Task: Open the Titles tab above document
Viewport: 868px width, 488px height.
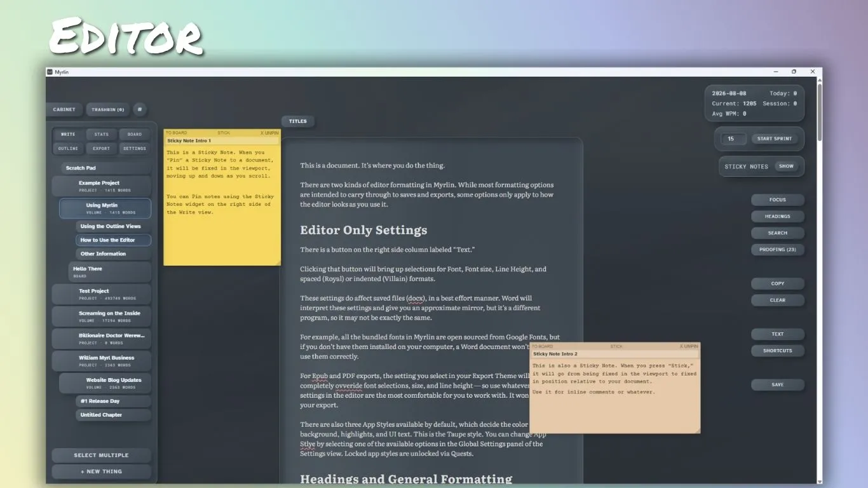Action: tap(298, 121)
